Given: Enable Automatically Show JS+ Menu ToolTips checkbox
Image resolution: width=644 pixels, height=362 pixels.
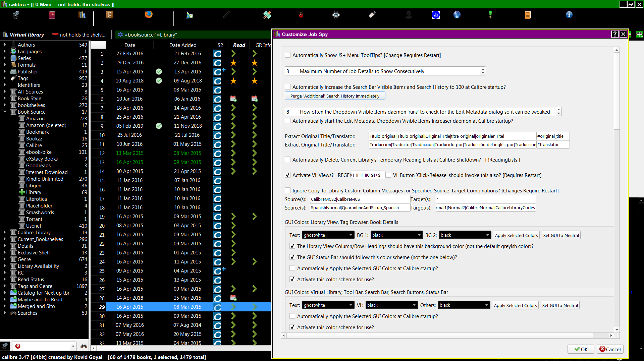Looking at the screenshot, I should tap(287, 55).
